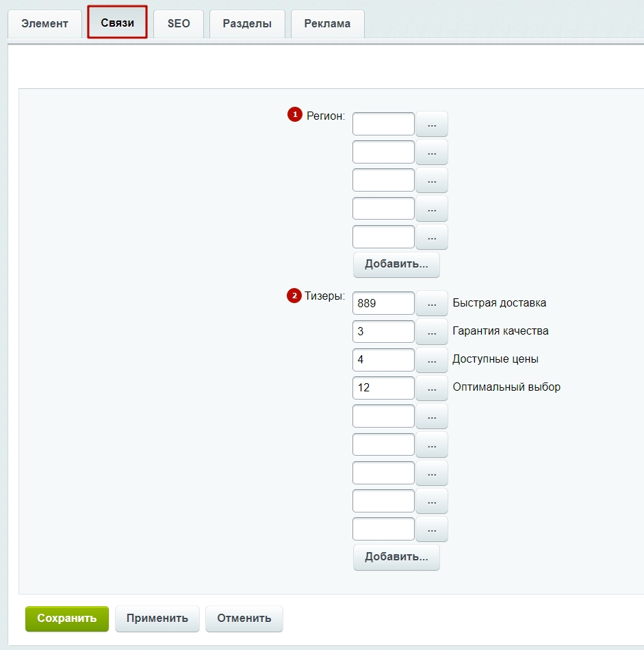Click Добавить button under Регион fields
The image size is (644, 650).
(396, 265)
